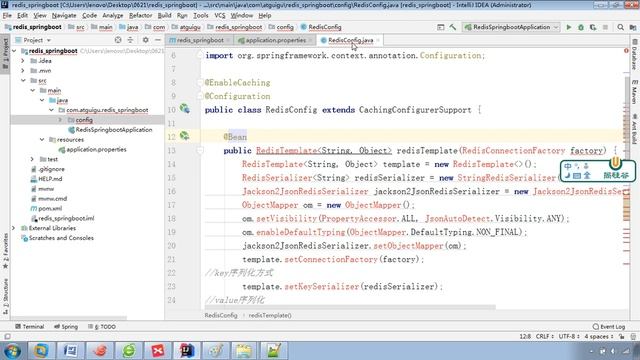The image size is (640, 360).
Task: Close the application.properties editor tab
Action: click(310, 40)
